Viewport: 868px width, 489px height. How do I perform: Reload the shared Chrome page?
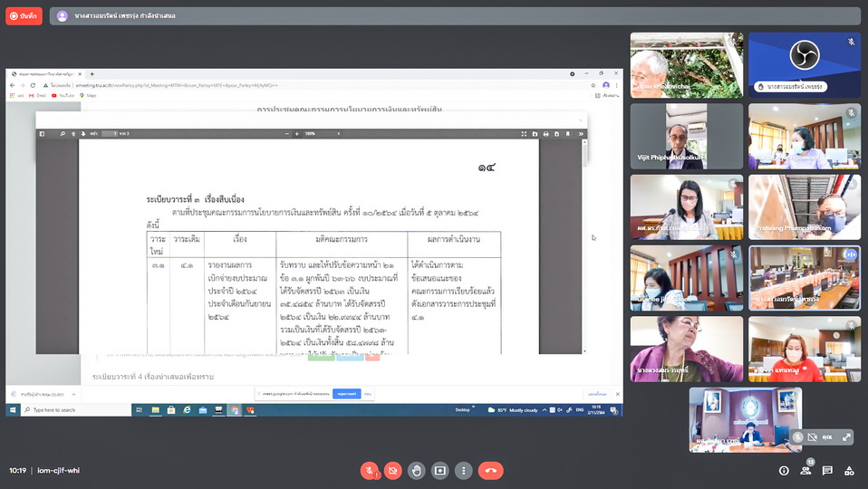pyautogui.click(x=33, y=85)
